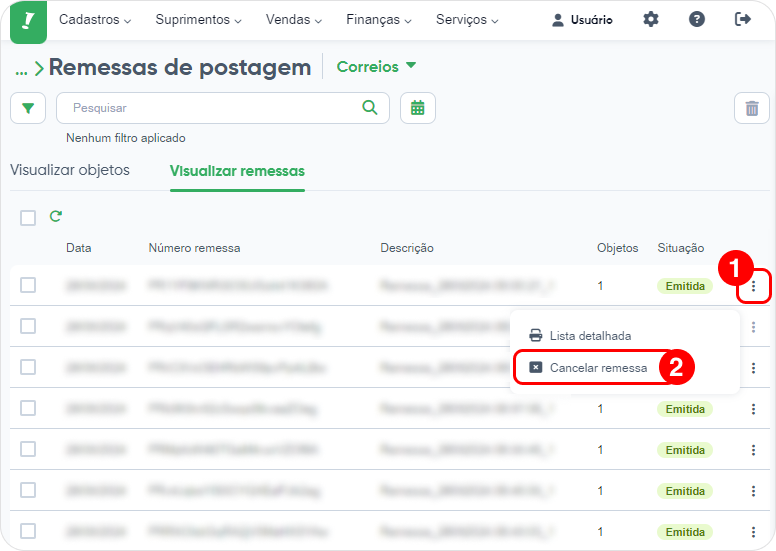Click the logout exit icon
Image resolution: width=776 pixels, height=551 pixels.
(x=743, y=20)
